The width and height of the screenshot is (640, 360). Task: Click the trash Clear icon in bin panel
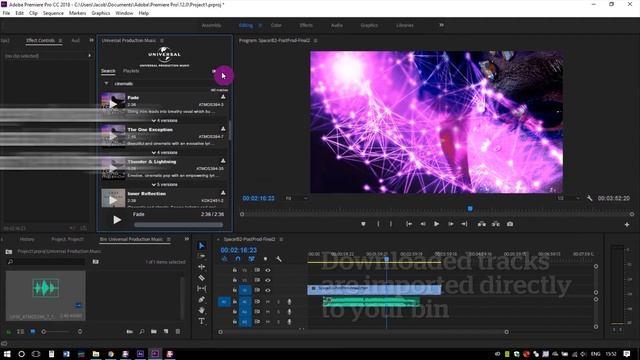[x=178, y=331]
